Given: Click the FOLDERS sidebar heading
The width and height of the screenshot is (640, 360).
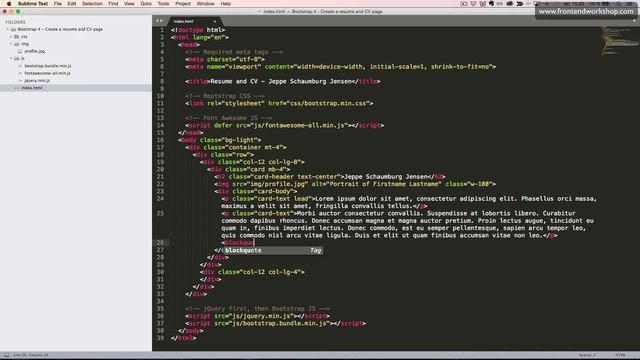Looking at the screenshot, I should pyautogui.click(x=15, y=22).
